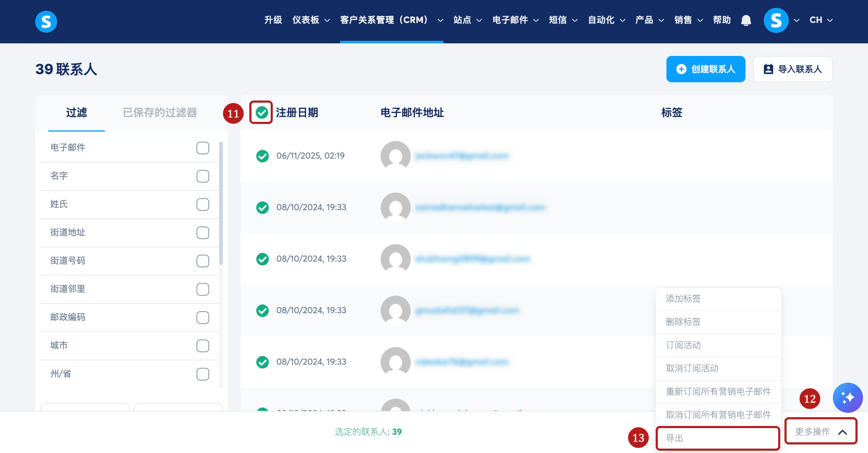
Task: Open the notifications bell
Action: [x=746, y=20]
